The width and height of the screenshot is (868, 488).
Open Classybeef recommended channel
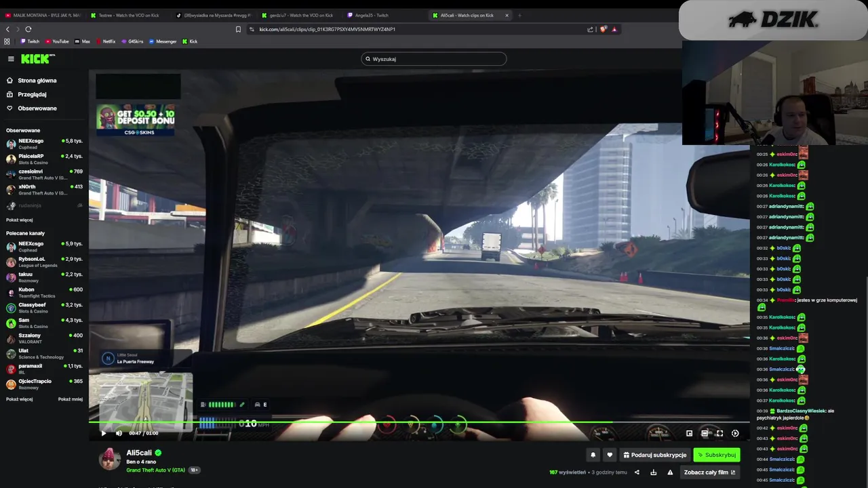tap(44, 308)
